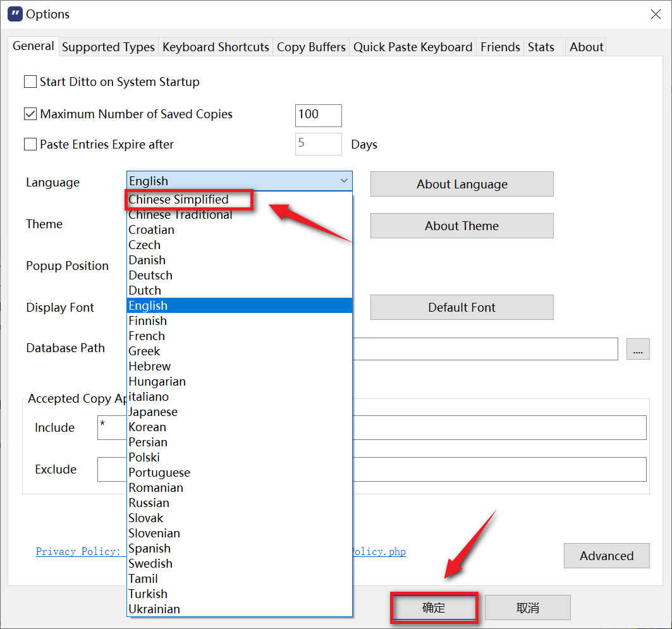Cancel with the 取消 button
The image size is (672, 629).
point(528,608)
